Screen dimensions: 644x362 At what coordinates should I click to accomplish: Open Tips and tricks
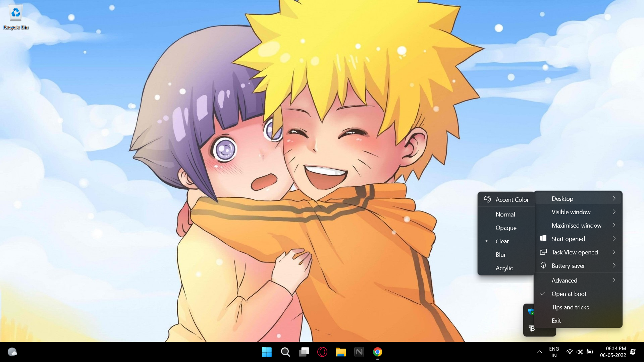(578, 307)
